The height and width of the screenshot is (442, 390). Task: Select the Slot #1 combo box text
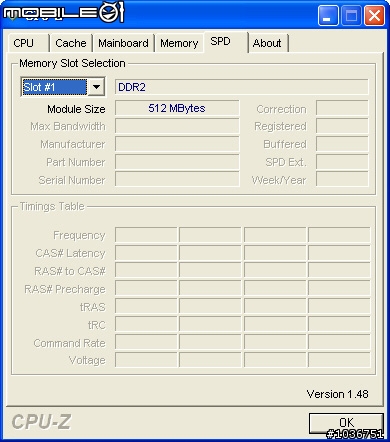(x=54, y=87)
